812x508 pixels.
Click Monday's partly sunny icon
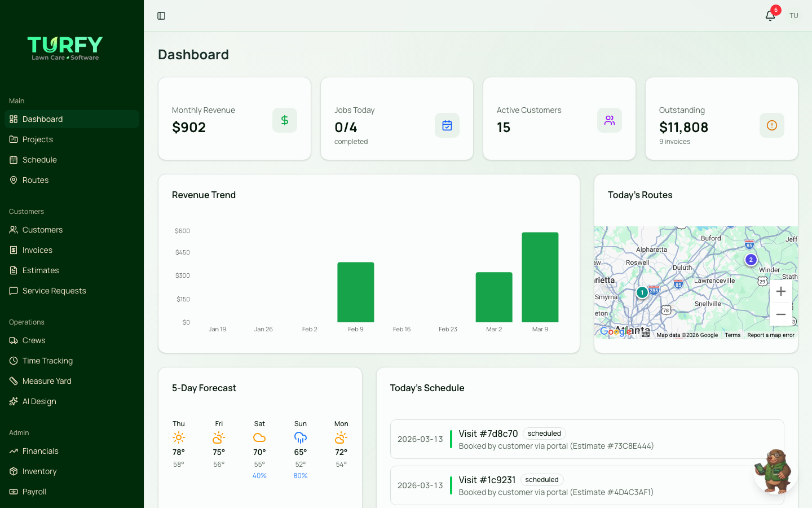[x=341, y=437]
